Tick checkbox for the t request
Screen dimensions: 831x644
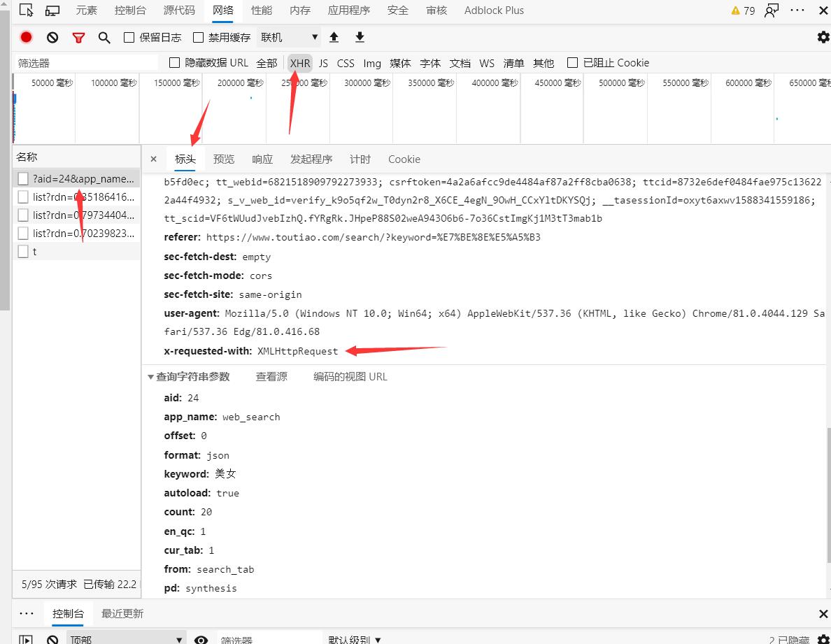[x=23, y=251]
